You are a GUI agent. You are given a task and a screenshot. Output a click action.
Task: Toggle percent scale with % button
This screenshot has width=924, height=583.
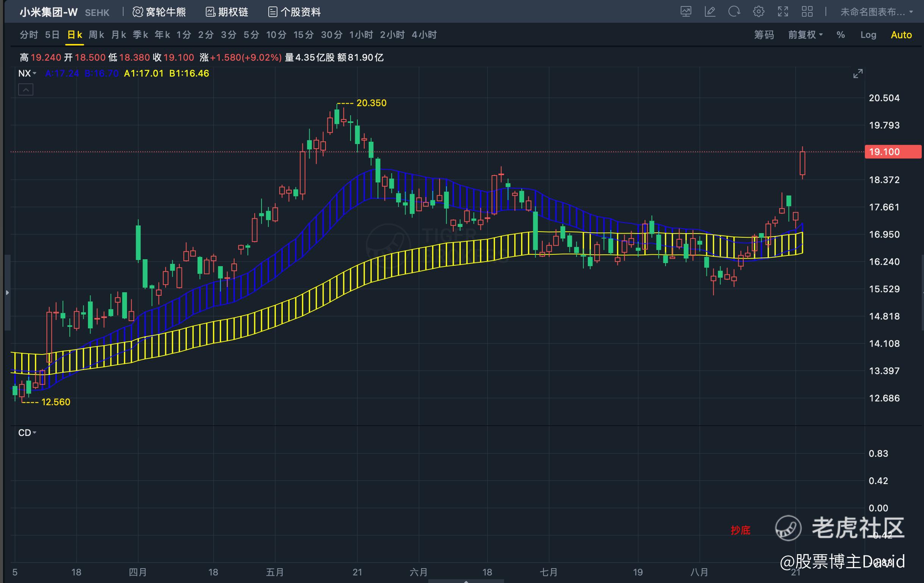tap(841, 35)
